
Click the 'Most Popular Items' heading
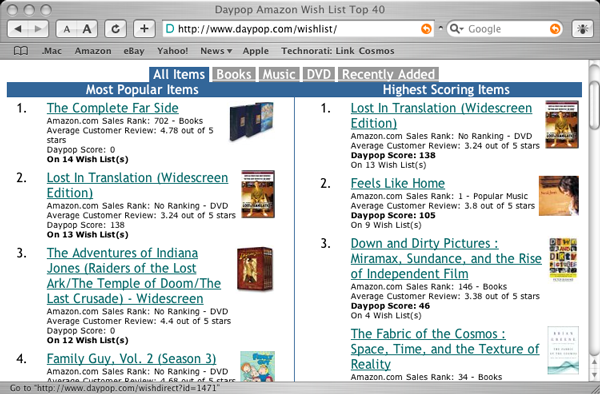142,90
